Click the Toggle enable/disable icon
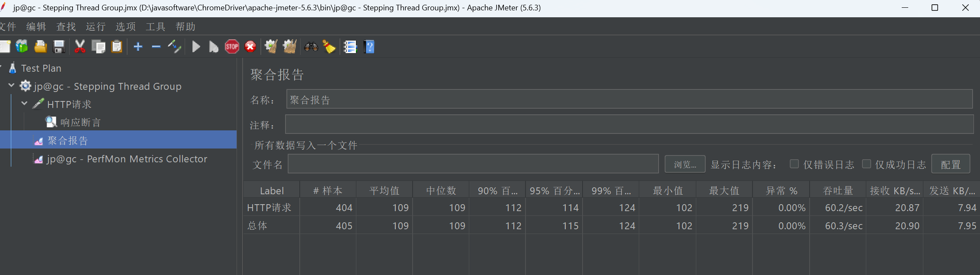Image resolution: width=980 pixels, height=275 pixels. pos(174,47)
